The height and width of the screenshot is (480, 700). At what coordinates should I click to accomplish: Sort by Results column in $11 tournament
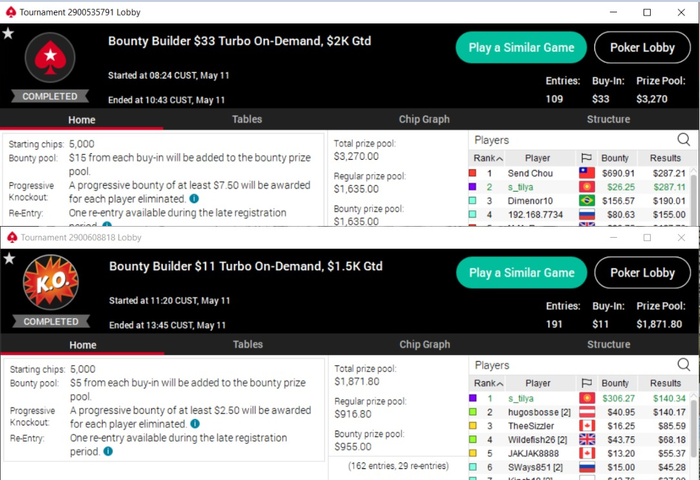click(x=665, y=383)
